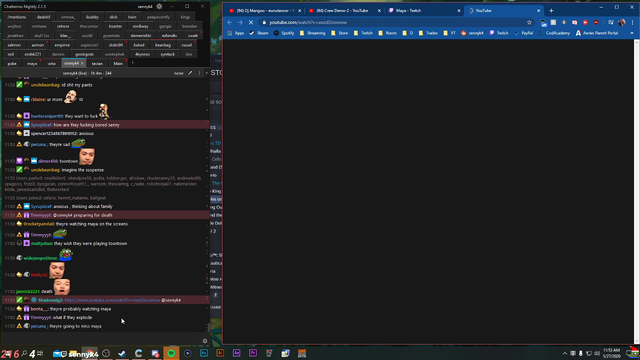The image size is (640, 360).
Task: Click the red YouTube extension icon in Chrome toolbar
Action: (585, 22)
